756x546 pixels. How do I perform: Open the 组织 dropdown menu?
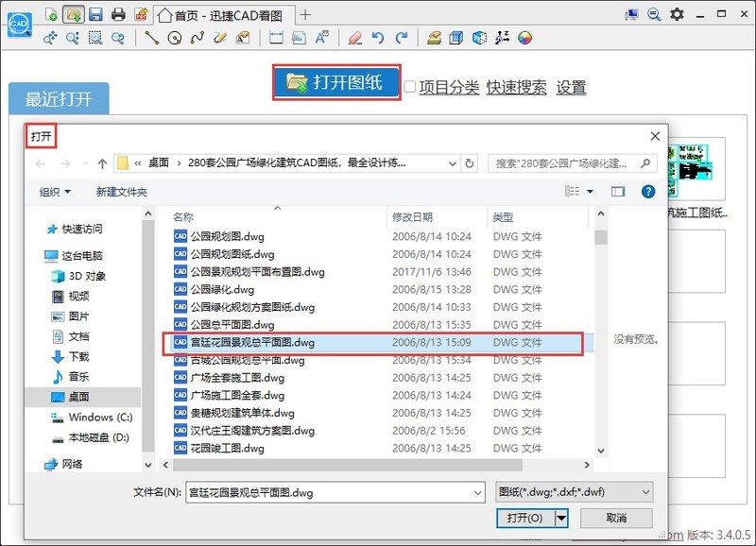[x=55, y=192]
